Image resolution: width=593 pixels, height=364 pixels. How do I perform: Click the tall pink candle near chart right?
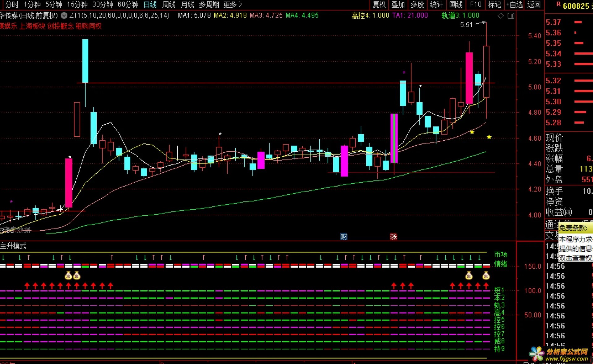point(469,78)
